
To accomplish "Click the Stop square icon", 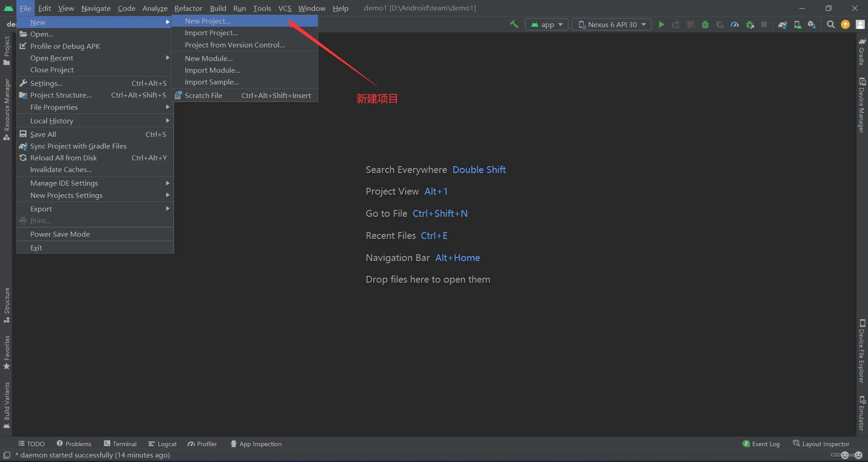I will 764,24.
